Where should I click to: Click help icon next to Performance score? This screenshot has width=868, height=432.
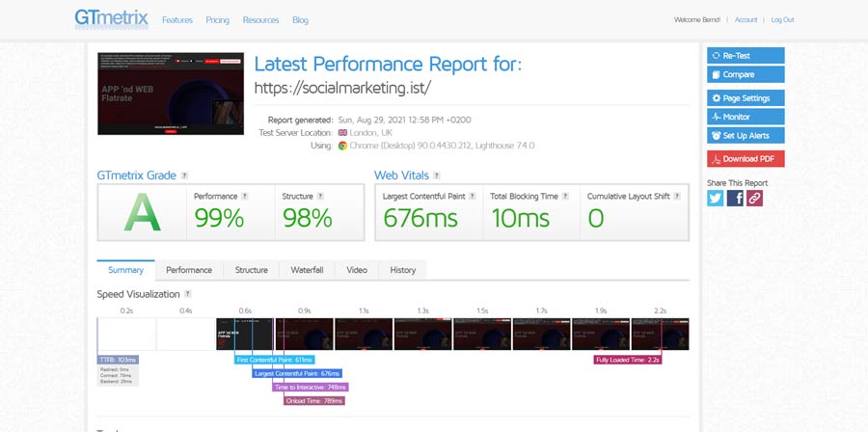(x=245, y=197)
